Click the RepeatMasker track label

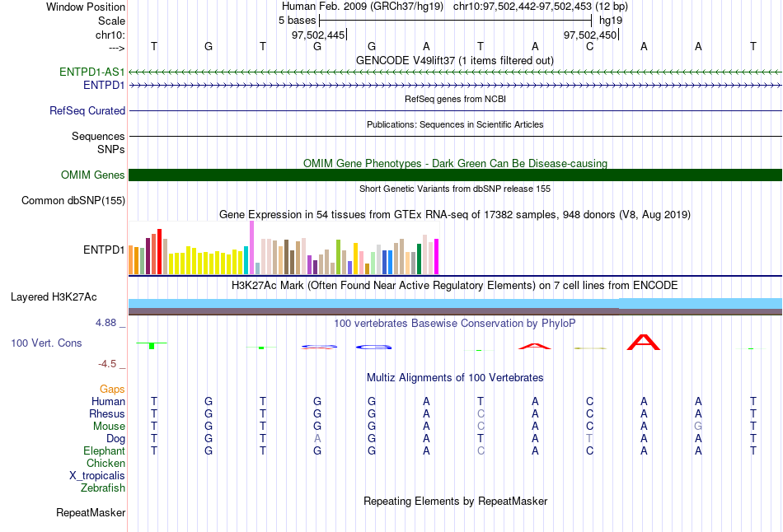click(91, 512)
